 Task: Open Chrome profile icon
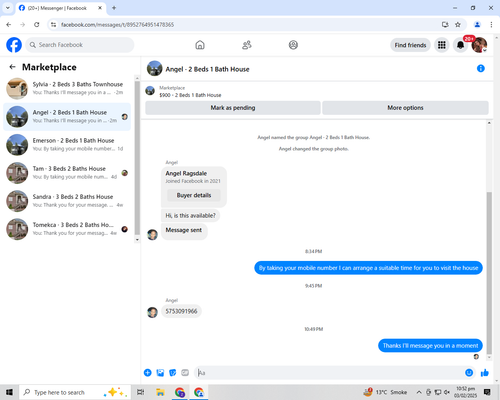tap(477, 24)
